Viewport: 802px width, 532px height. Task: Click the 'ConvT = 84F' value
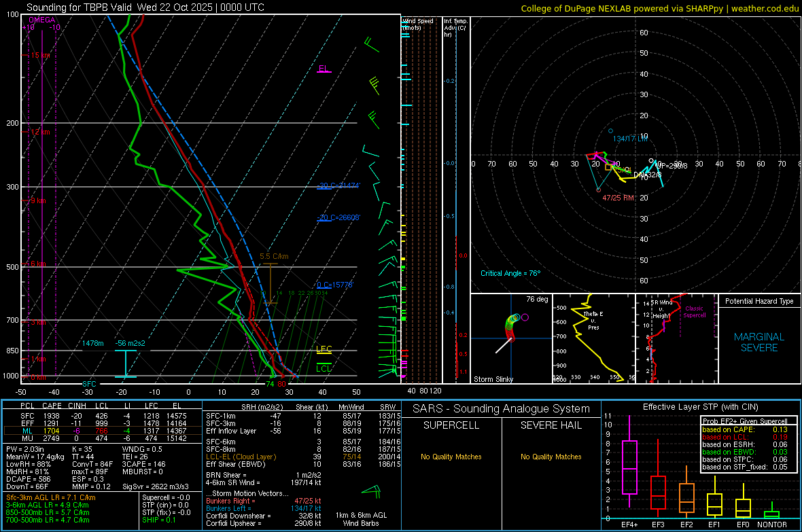[92, 464]
